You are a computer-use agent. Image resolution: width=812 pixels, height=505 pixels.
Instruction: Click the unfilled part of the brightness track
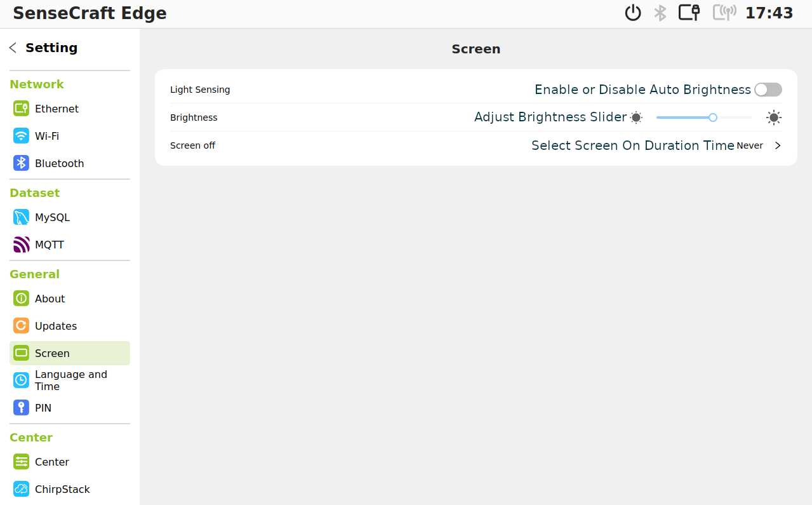pos(735,118)
